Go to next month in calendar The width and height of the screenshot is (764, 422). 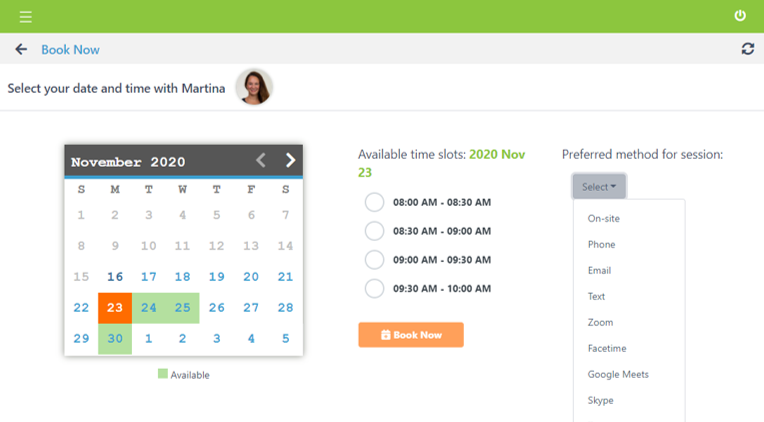290,160
